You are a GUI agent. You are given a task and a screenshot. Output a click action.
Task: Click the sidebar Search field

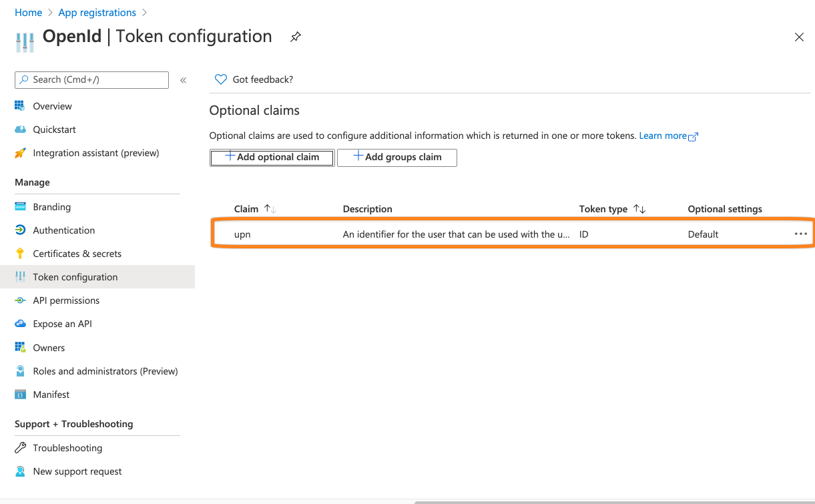(91, 79)
